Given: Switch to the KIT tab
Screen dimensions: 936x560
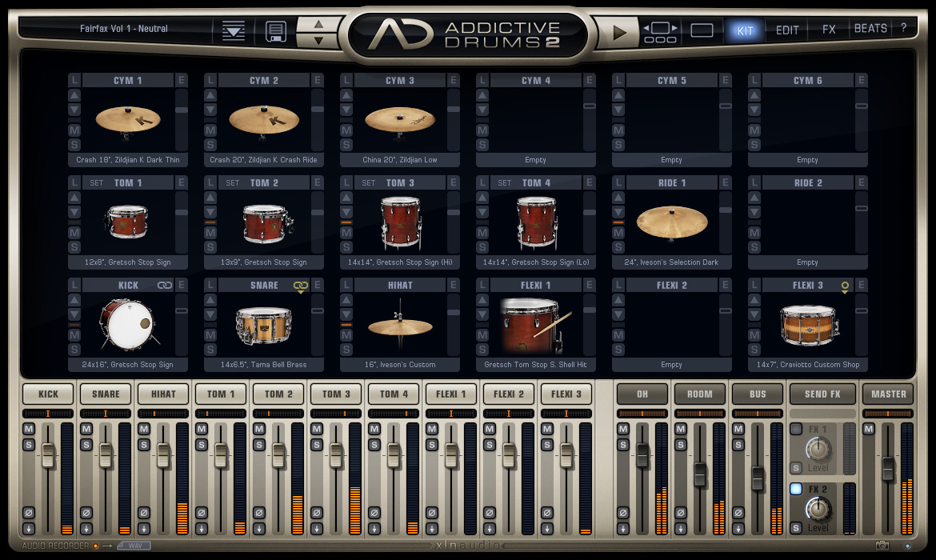Looking at the screenshot, I should (745, 30).
